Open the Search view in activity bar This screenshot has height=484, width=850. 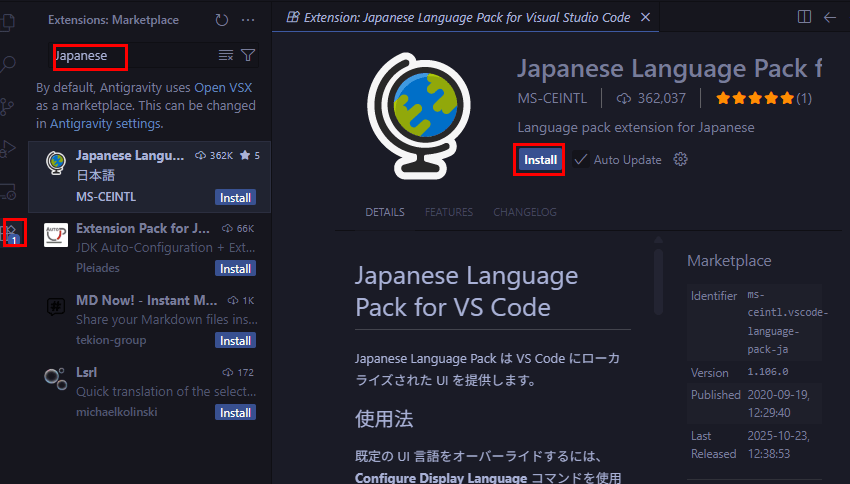click(x=8, y=65)
